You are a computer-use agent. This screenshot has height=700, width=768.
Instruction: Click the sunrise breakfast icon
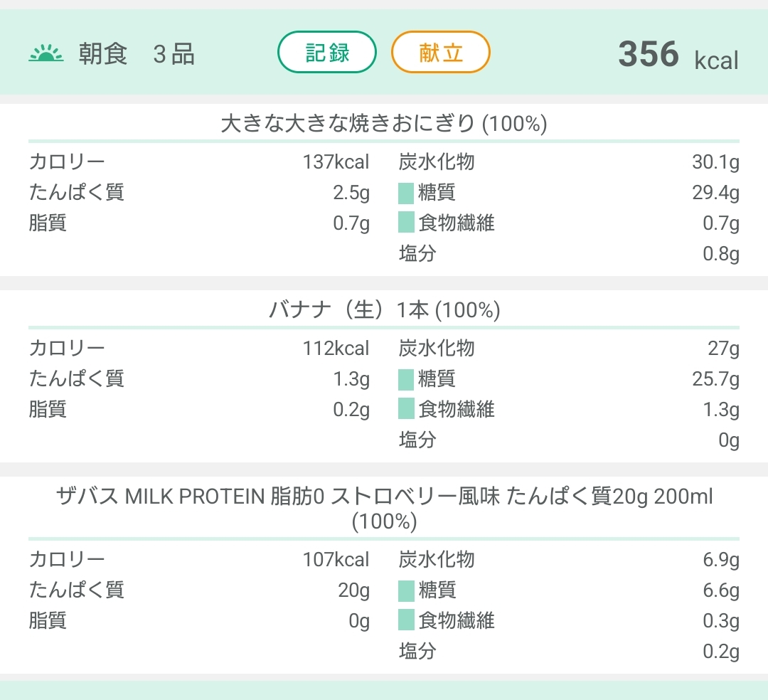46,54
